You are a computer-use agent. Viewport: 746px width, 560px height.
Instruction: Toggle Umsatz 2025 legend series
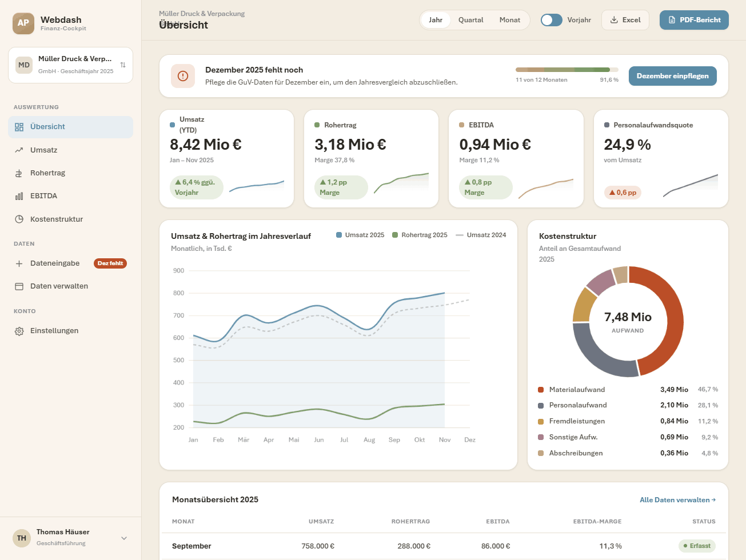(360, 235)
